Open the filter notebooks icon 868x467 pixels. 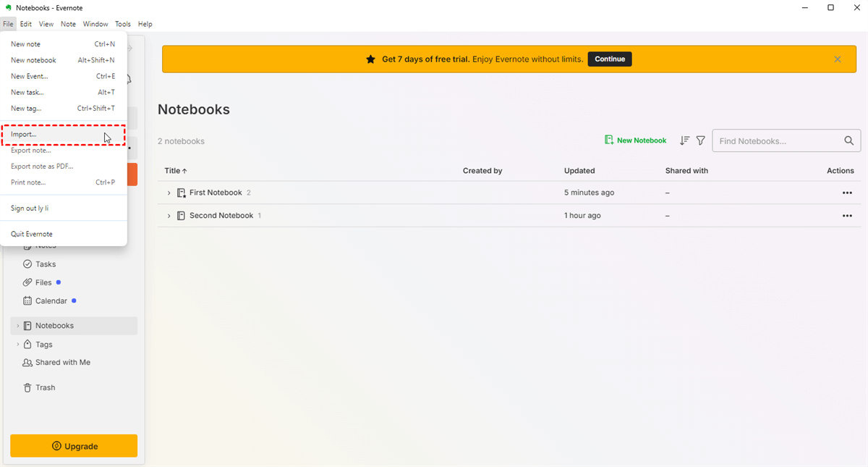pyautogui.click(x=700, y=140)
